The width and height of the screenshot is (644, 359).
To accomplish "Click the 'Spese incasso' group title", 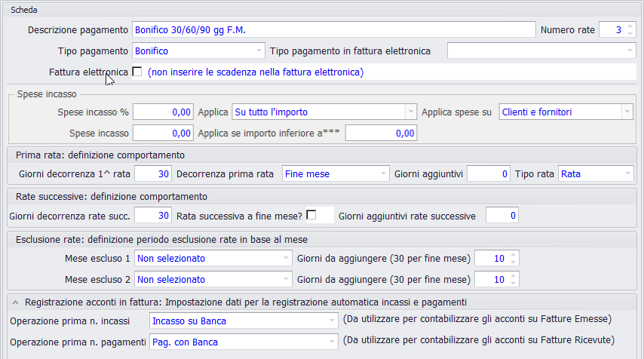I will click(47, 94).
